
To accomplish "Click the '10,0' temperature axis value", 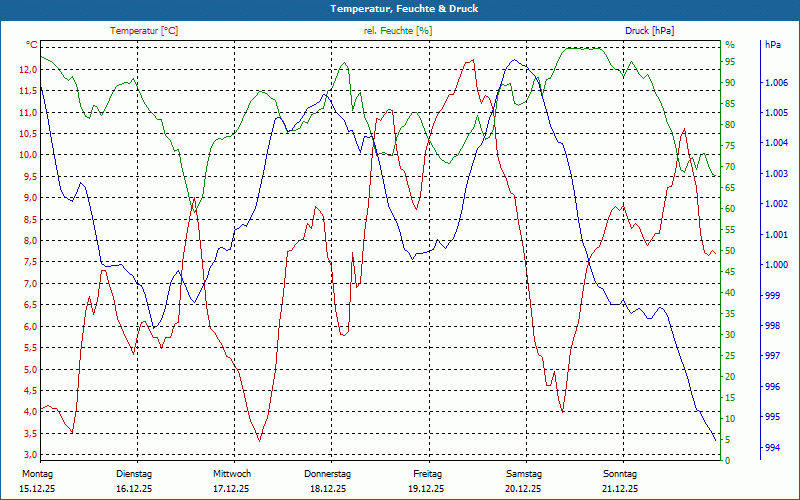I will point(28,155).
